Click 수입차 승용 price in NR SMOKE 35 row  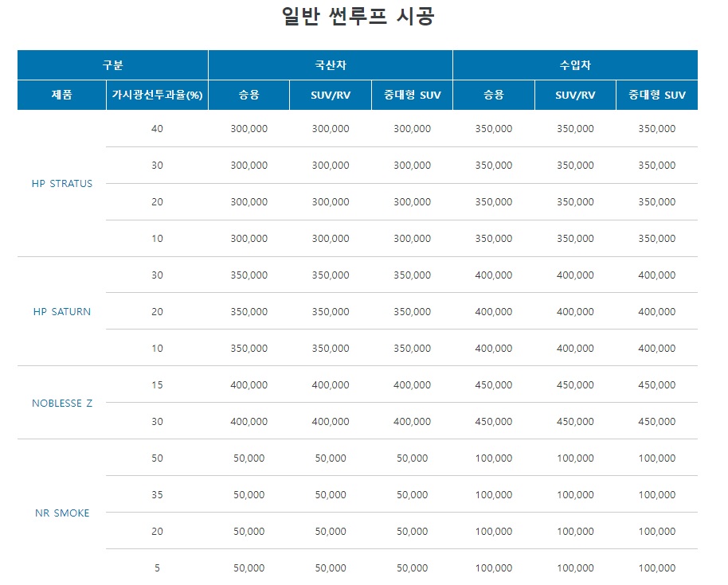click(494, 494)
